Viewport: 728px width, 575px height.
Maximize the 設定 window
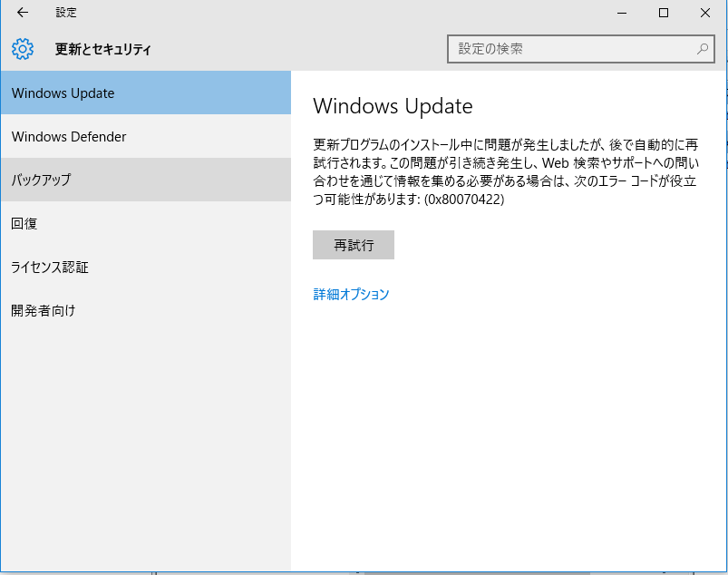pyautogui.click(x=664, y=13)
